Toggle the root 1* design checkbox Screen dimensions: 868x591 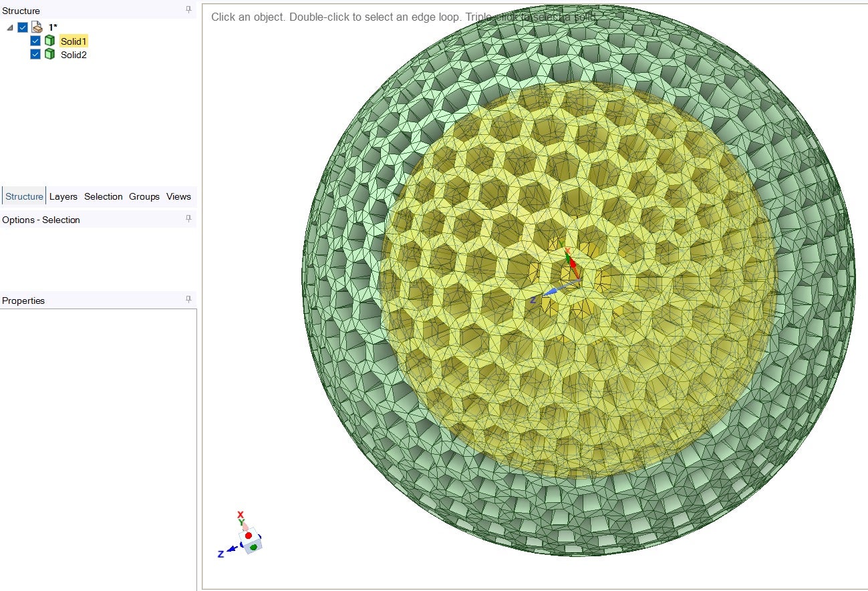pos(23,27)
